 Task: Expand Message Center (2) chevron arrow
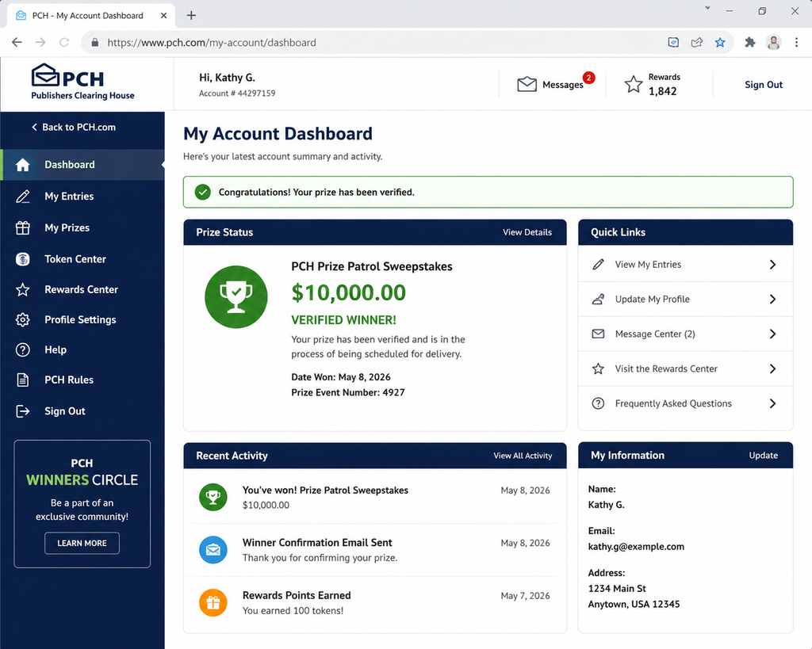tap(772, 334)
